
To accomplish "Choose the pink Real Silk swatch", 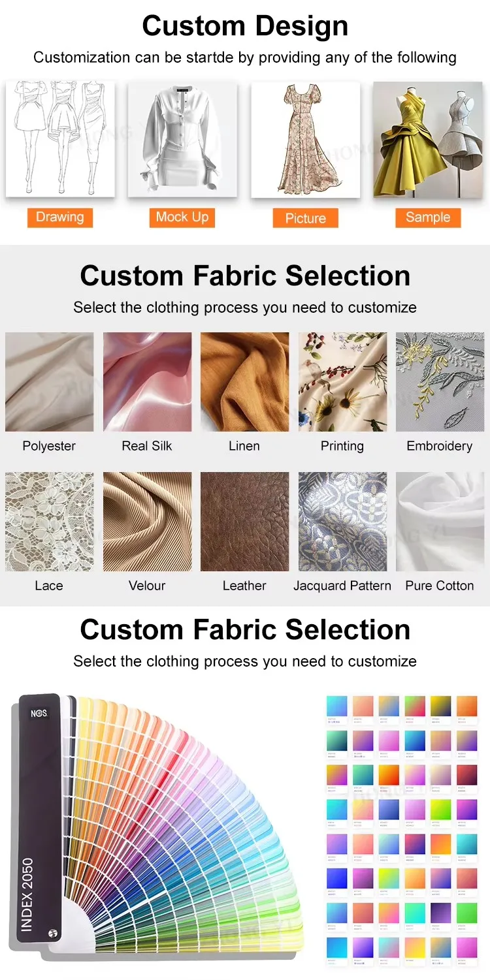I will pyautogui.click(x=147, y=382).
